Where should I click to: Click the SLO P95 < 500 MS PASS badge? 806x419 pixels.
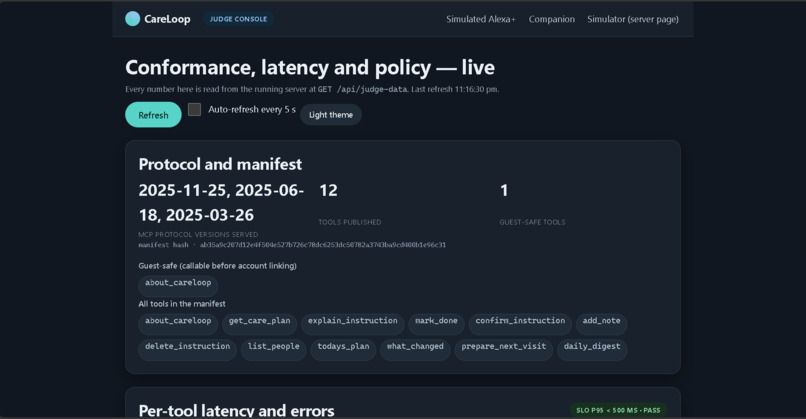[618, 410]
